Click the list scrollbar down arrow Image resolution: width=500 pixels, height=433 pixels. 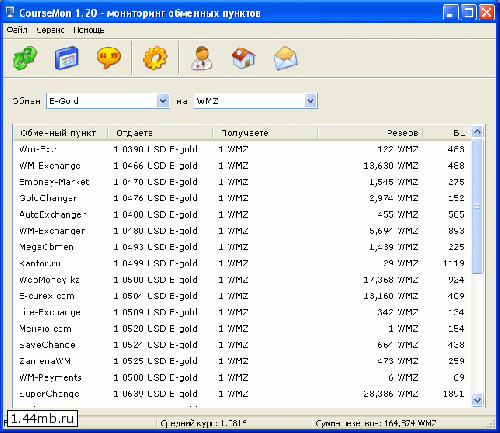[x=477, y=400]
